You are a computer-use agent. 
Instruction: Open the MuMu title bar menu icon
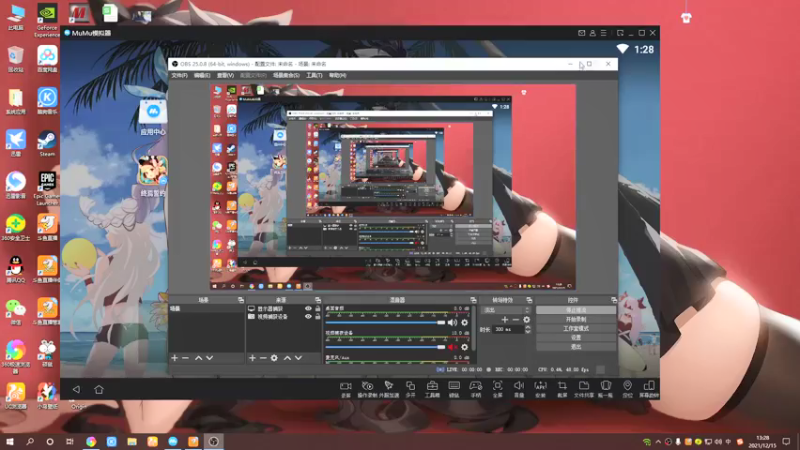click(x=604, y=33)
